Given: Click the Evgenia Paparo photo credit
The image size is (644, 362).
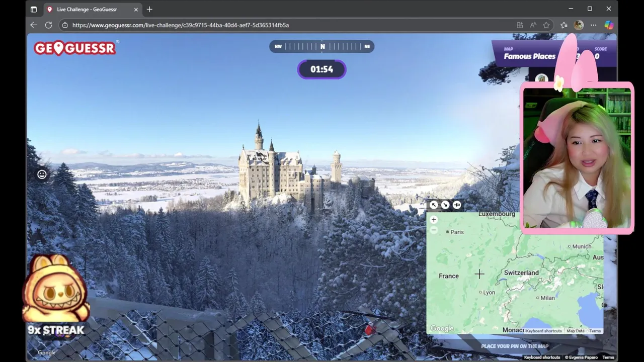Looking at the screenshot, I should point(581,357).
